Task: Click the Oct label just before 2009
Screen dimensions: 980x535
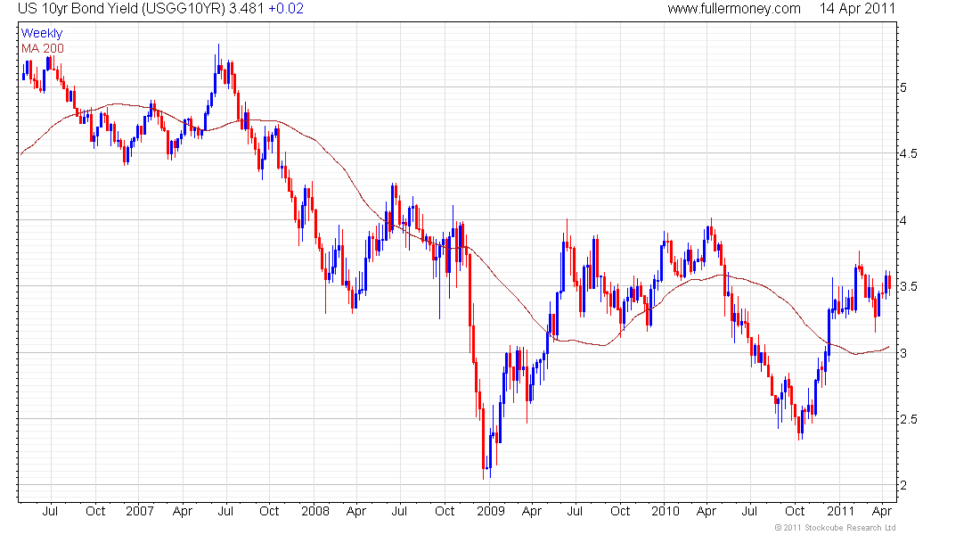Action: point(445,511)
